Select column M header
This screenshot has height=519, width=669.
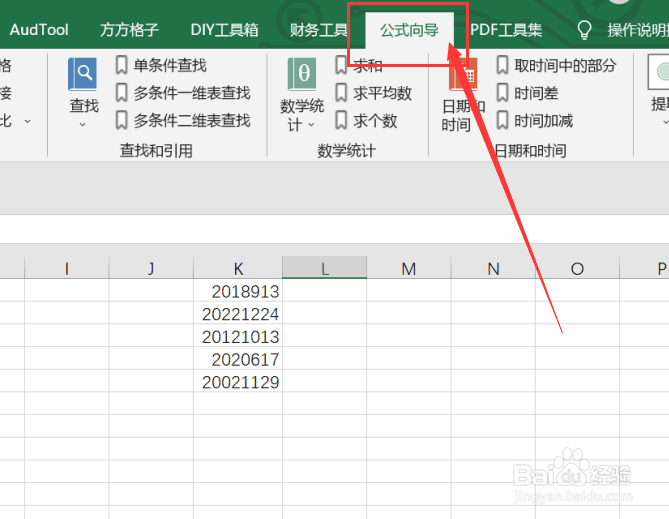click(408, 268)
